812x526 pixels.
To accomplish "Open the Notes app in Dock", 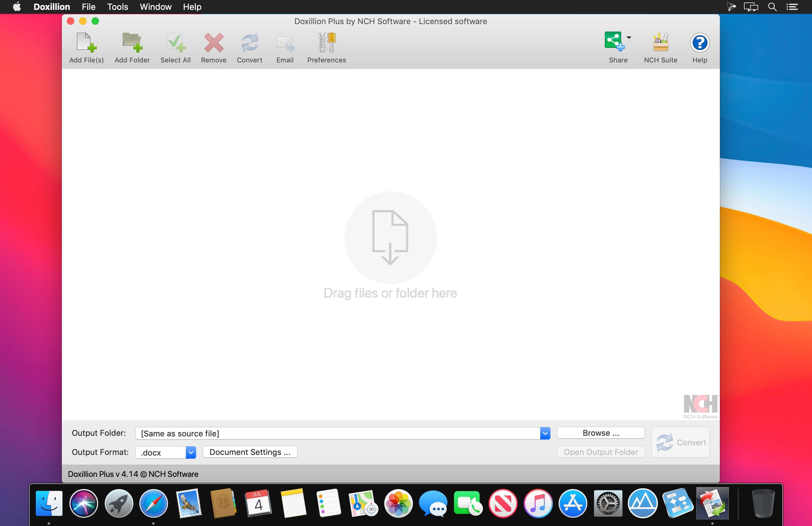I will point(293,503).
